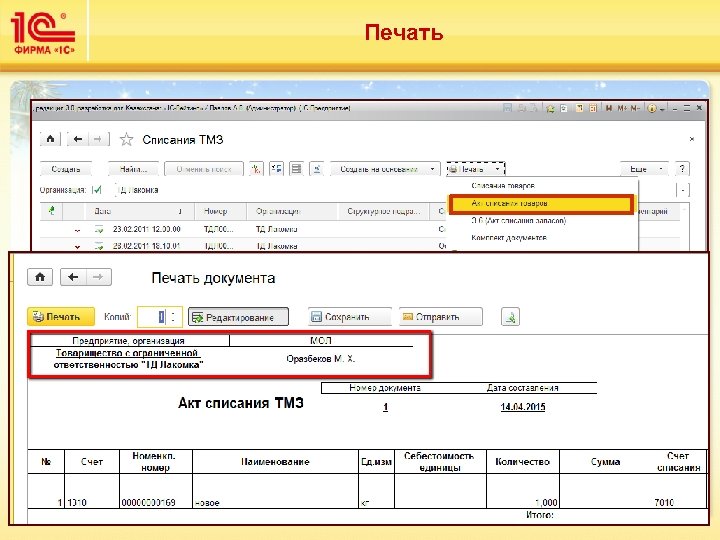Open dropdown arrow next to info icon

[x=662, y=109]
